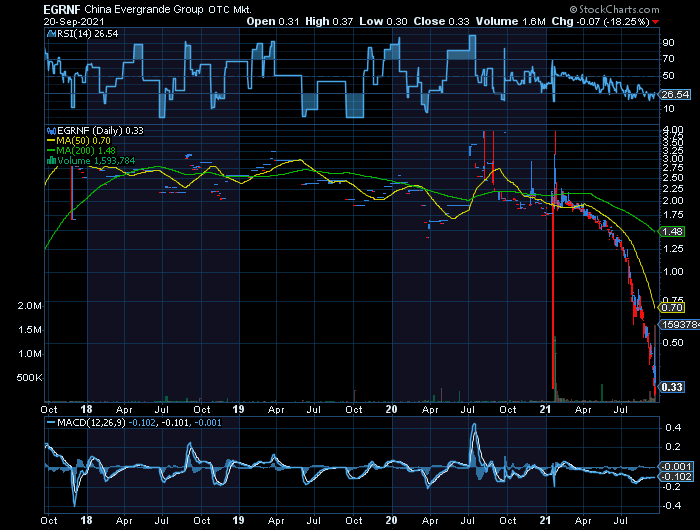Click the 0.33 last price tag

[672, 387]
